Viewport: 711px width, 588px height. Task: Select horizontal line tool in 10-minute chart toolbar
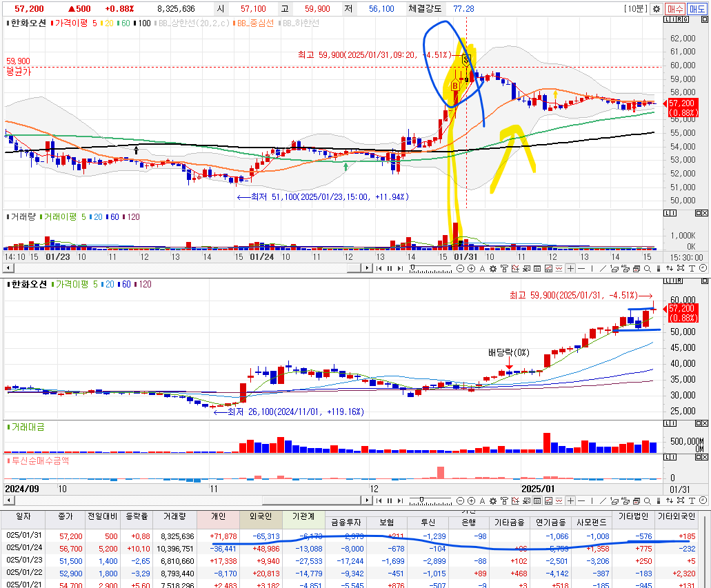[x=581, y=268]
